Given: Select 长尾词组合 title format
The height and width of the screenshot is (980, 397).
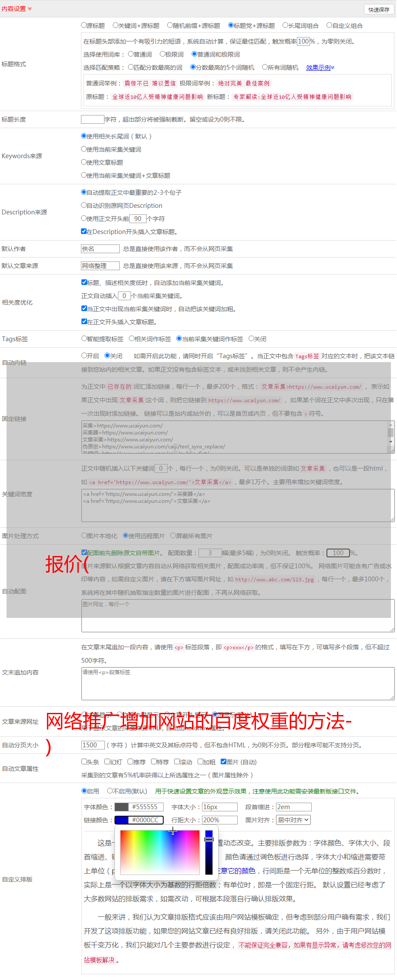Looking at the screenshot, I should pyautogui.click(x=286, y=25).
